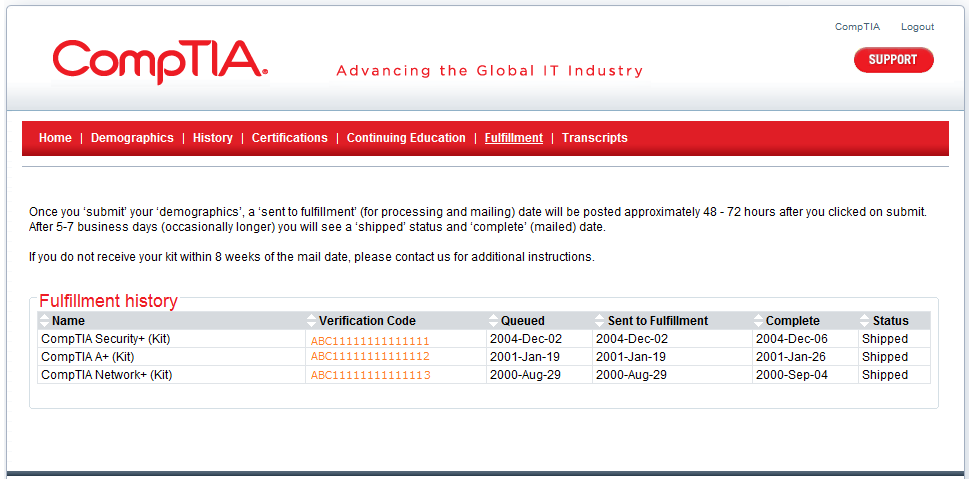Sort by Queued column arrows
The image size is (969, 483).
click(493, 321)
